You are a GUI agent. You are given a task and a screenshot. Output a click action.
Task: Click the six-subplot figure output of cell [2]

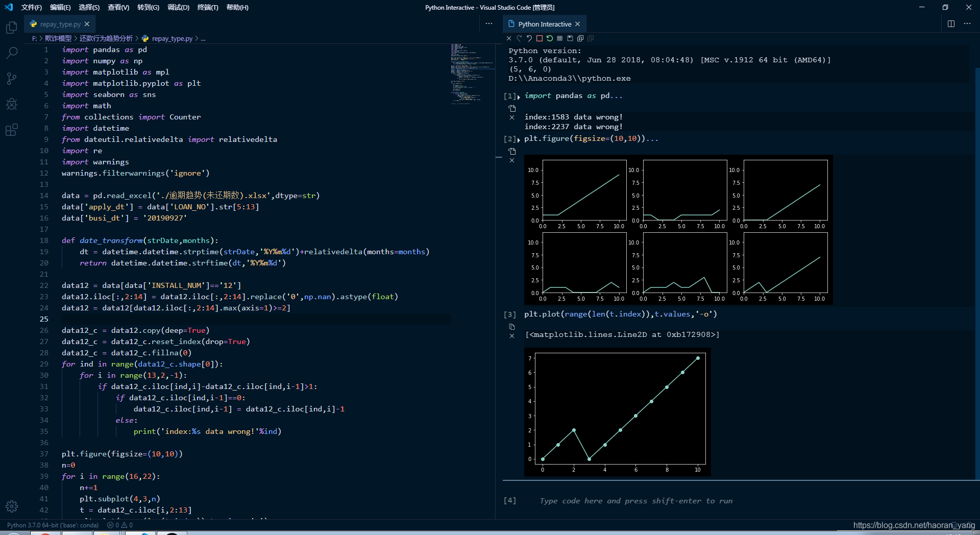[678, 230]
